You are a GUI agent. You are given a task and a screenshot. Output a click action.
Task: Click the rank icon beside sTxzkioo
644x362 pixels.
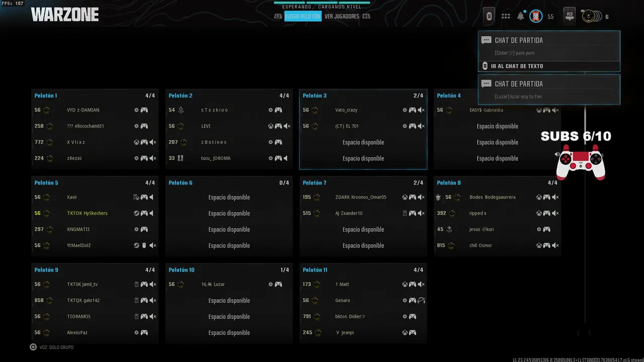(x=181, y=110)
